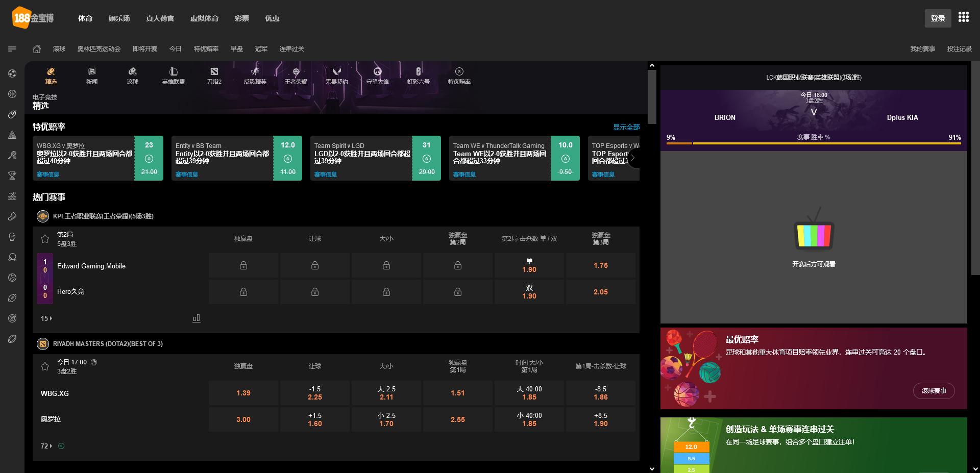Open the 精选 featured esports icon
The image size is (980, 473).
coord(51,76)
